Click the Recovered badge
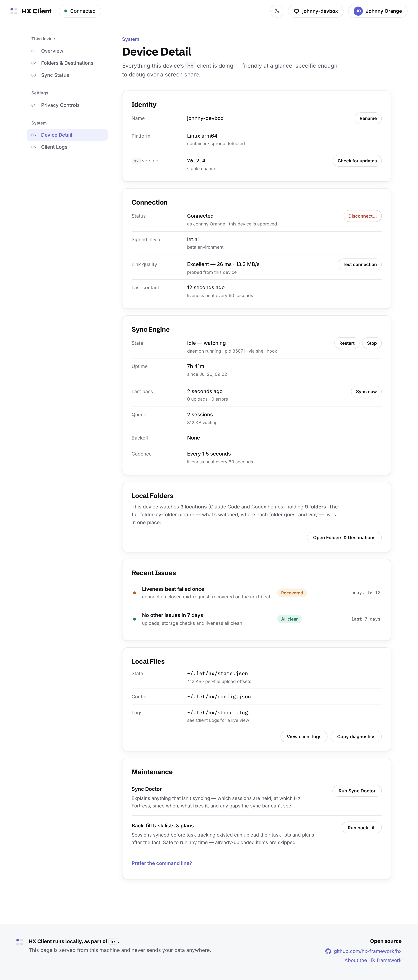The width and height of the screenshot is (418, 980). pos(292,593)
